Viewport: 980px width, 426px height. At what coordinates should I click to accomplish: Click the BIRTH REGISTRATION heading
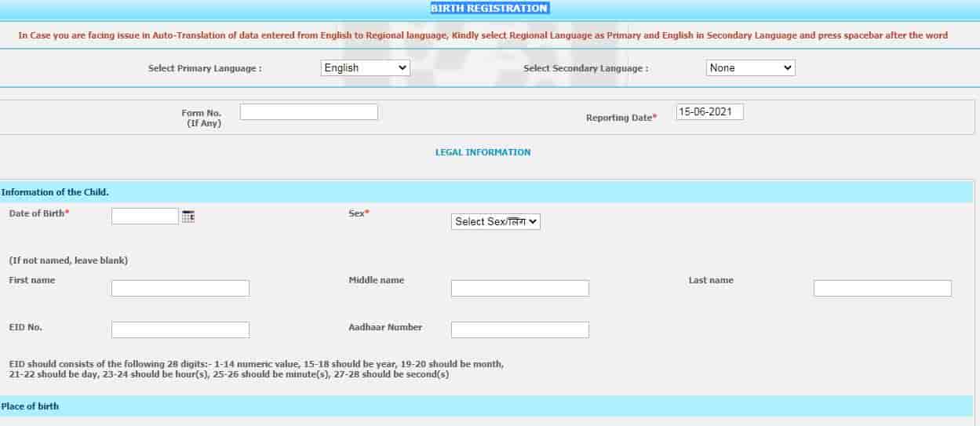[490, 9]
